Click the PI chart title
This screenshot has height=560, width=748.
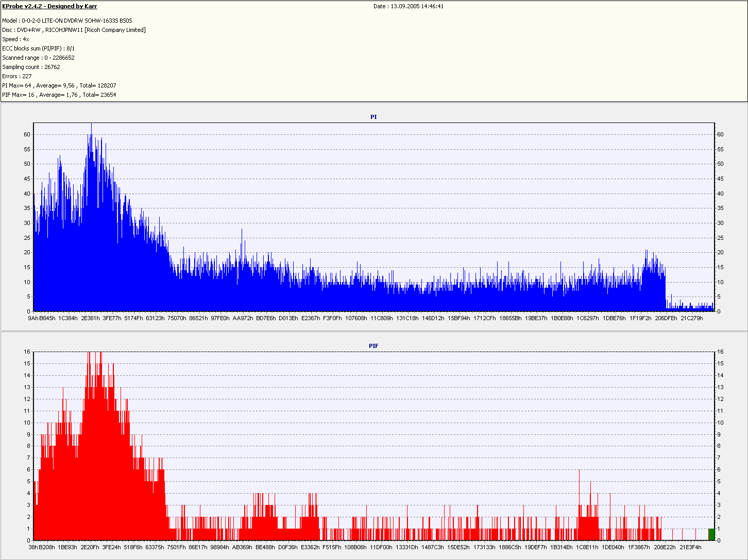[373, 117]
